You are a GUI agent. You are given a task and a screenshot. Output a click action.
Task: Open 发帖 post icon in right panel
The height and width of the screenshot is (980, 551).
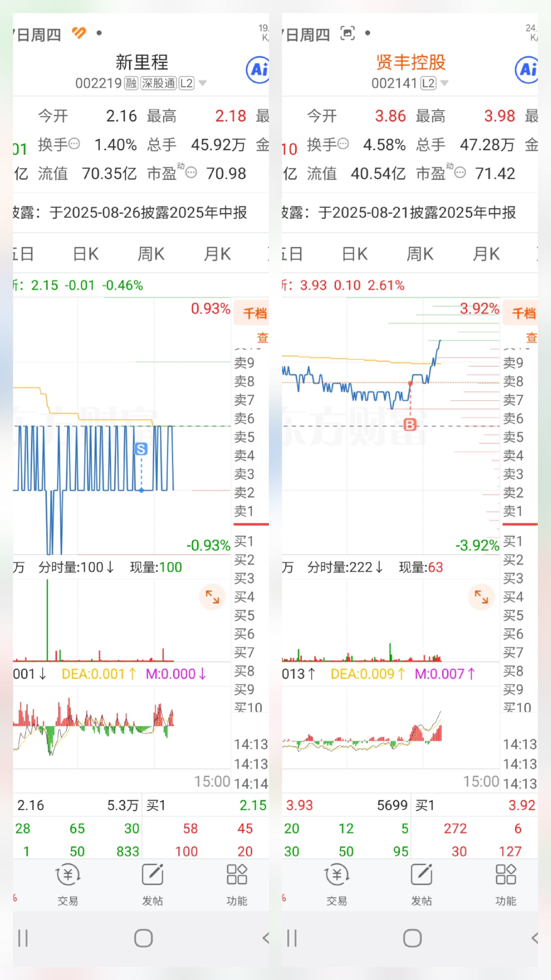pos(421,885)
